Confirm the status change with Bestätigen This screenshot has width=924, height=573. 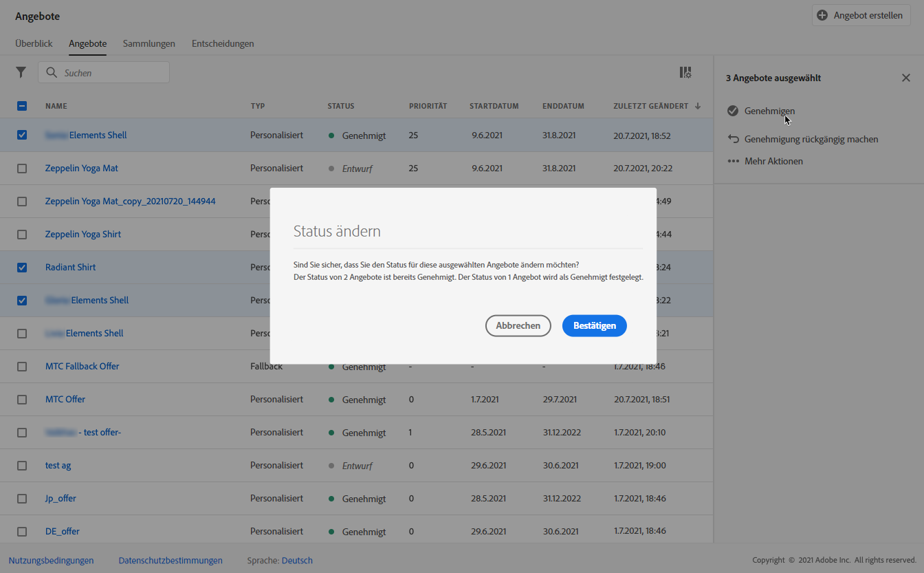pos(595,325)
